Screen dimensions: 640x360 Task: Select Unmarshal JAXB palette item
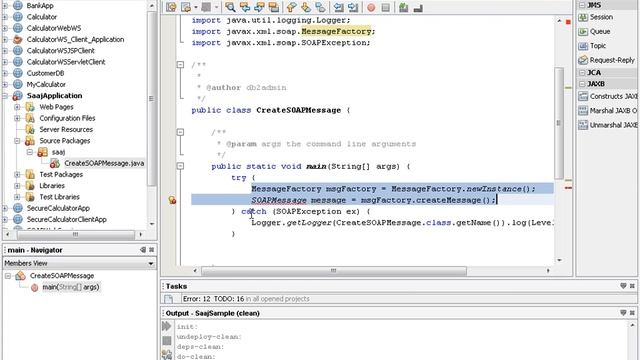point(608,125)
